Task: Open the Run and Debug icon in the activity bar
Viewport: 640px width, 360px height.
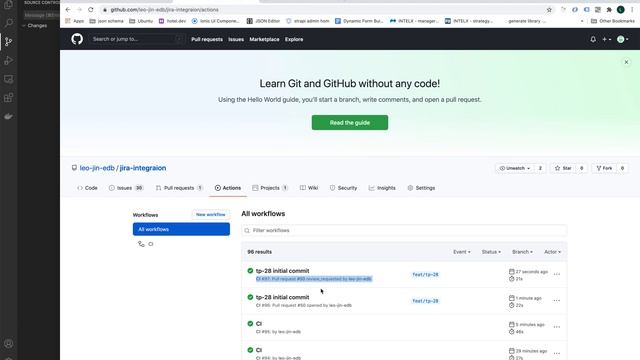Action: coord(9,60)
